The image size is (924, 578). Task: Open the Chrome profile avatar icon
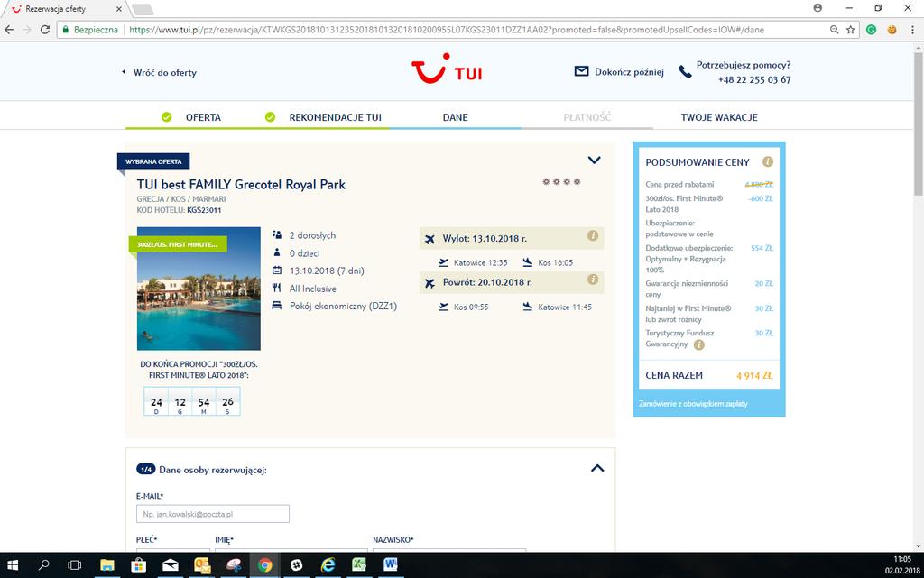click(x=818, y=7)
